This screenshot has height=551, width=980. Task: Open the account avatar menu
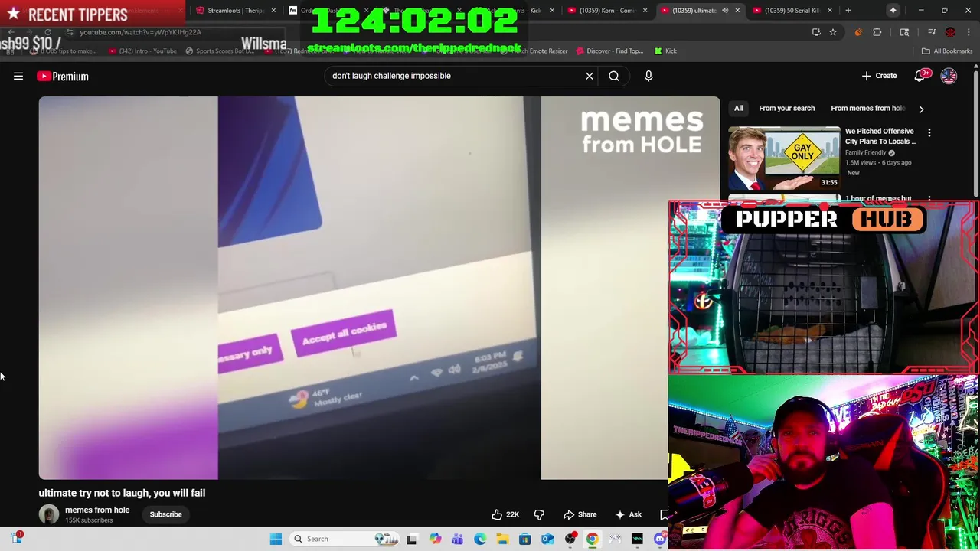(949, 76)
